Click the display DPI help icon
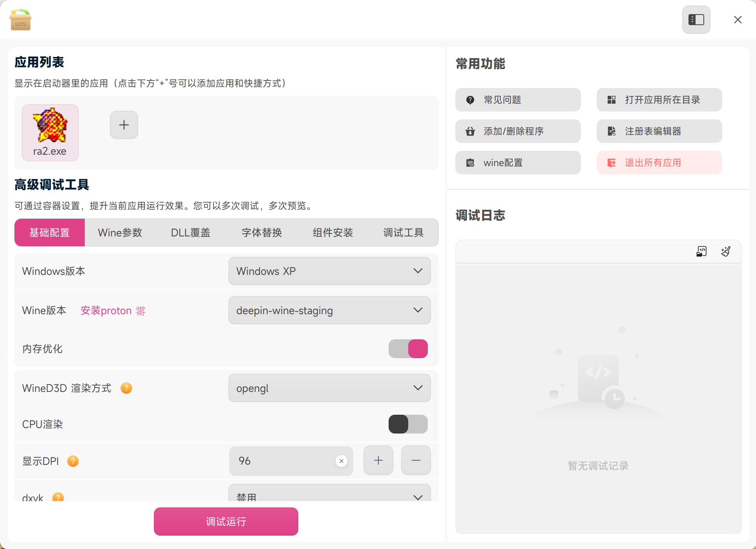756x549 pixels. click(73, 461)
